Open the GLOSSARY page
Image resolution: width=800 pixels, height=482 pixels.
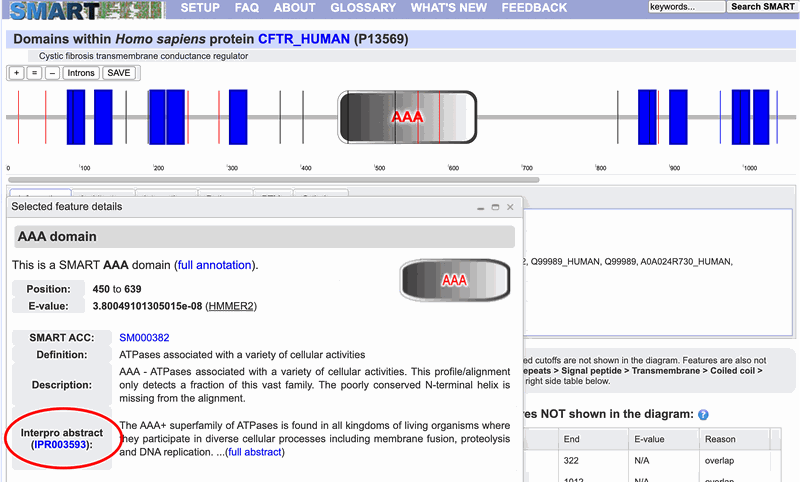(x=363, y=8)
